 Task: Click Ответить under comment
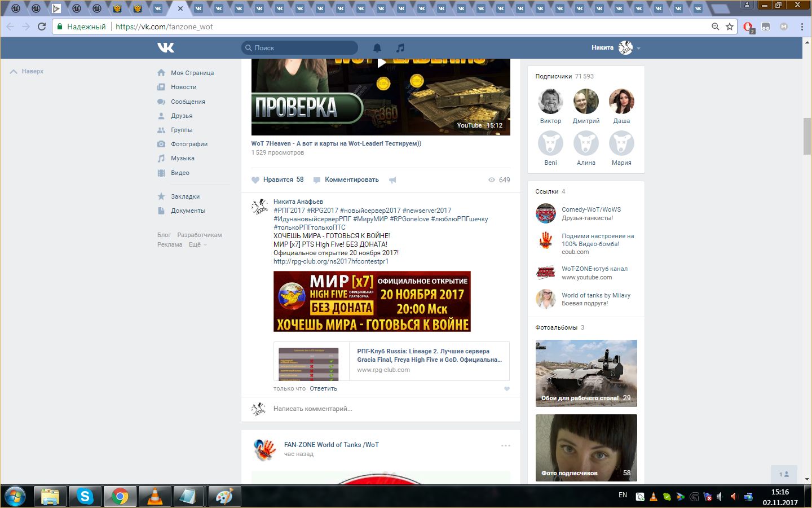(323, 388)
